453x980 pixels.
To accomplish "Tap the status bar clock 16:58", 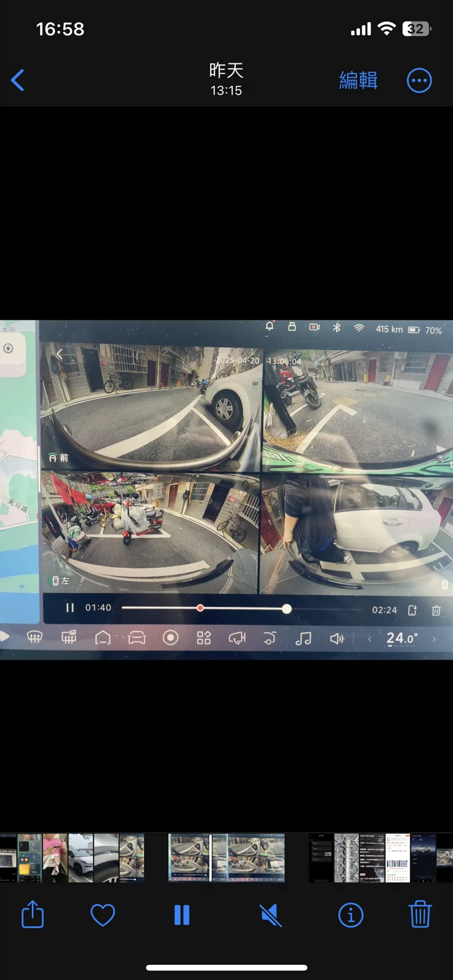I will click(x=60, y=29).
